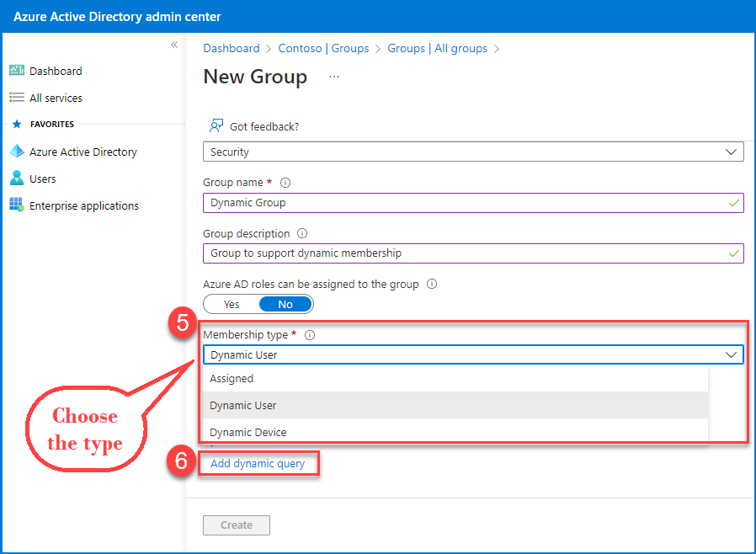This screenshot has height=554, width=756.
Task: Collapse the sidebar with double-chevron icon
Action: tap(174, 45)
